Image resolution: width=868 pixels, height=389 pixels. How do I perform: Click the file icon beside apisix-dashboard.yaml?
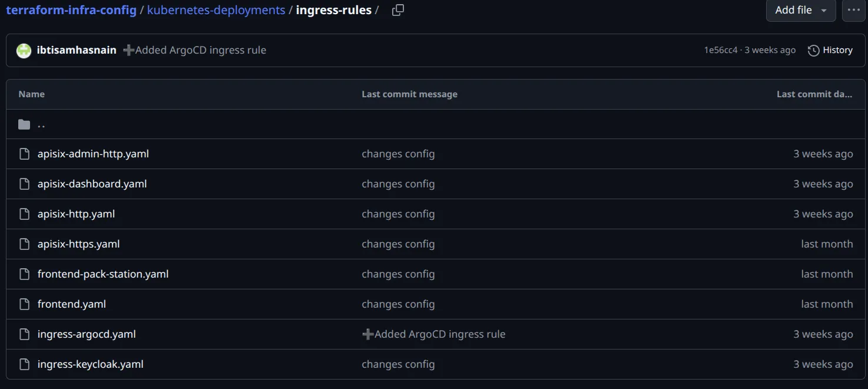24,183
